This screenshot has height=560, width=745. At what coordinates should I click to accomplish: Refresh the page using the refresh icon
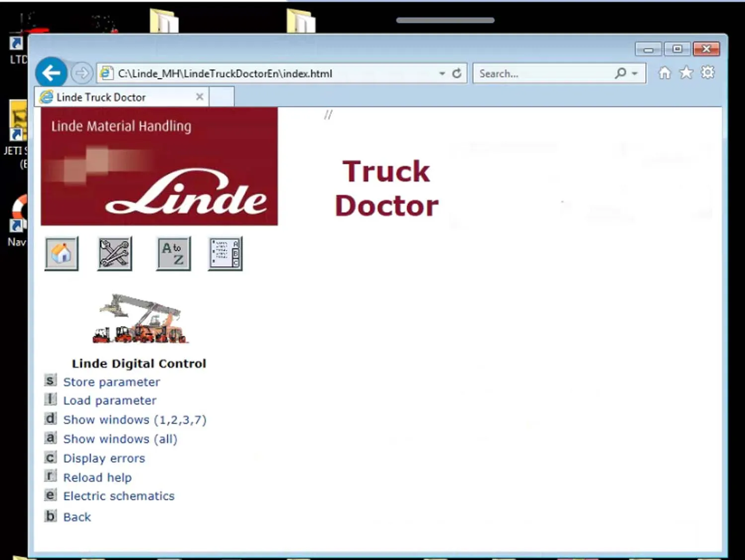point(456,73)
